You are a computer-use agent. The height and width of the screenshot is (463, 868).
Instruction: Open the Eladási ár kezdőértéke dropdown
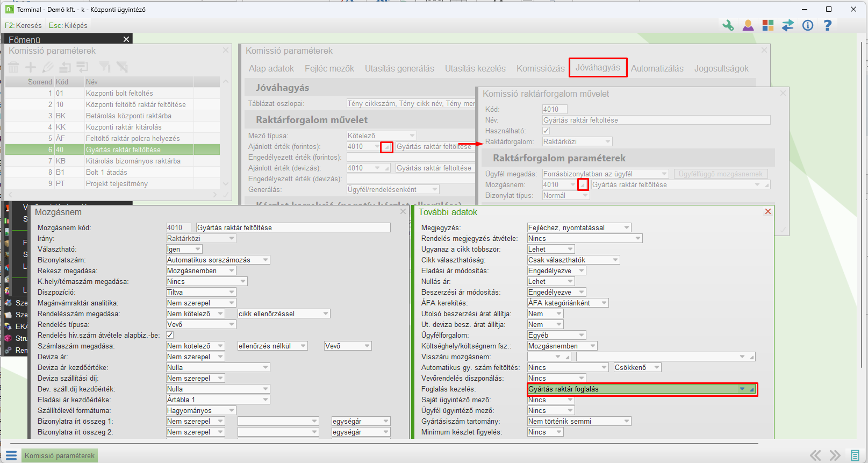pos(218,400)
